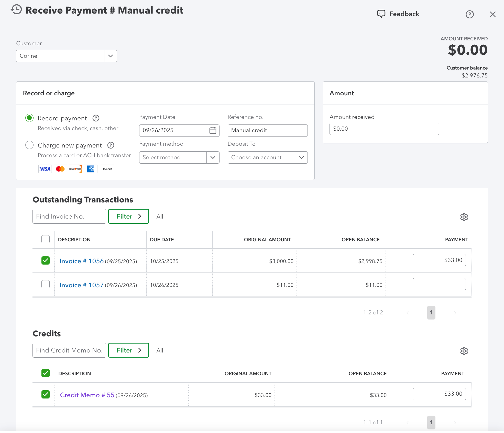Image resolution: width=504 pixels, height=433 pixels.
Task: Open the Payment Date calendar picker
Action: pos(213,130)
